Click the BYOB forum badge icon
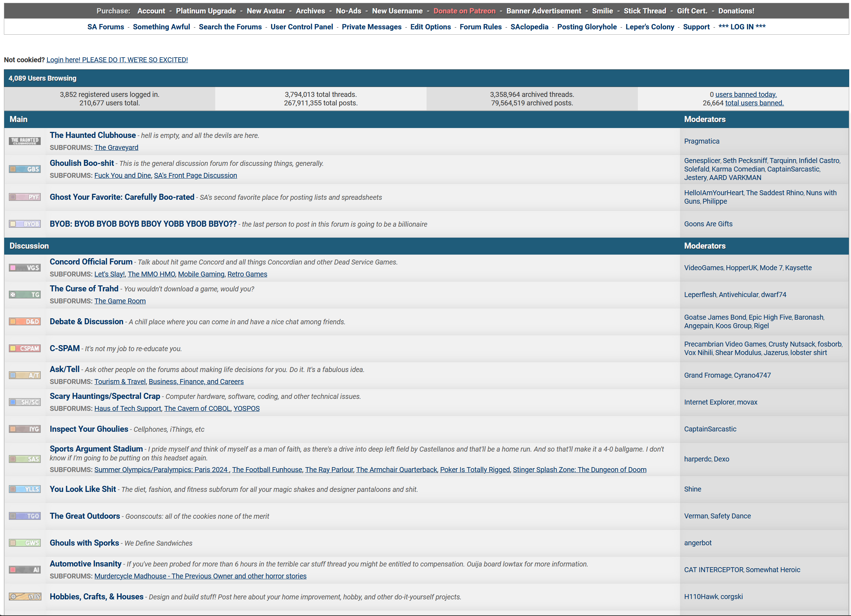 (x=25, y=224)
